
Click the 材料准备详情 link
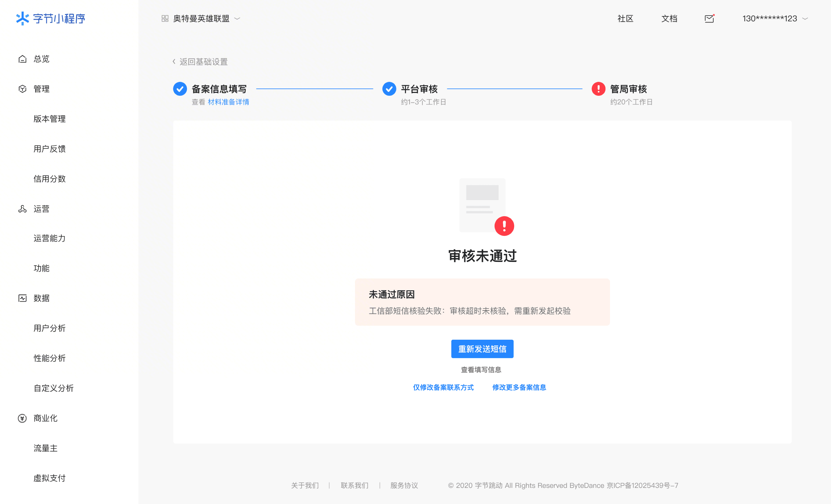(x=228, y=102)
